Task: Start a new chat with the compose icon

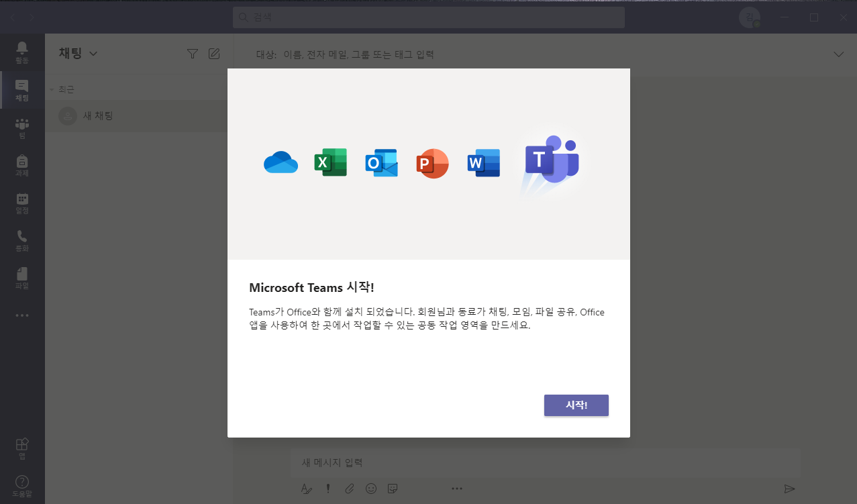Action: 214,54
